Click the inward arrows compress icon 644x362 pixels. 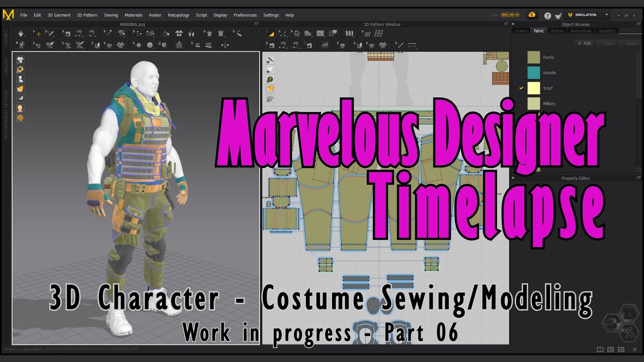click(225, 45)
